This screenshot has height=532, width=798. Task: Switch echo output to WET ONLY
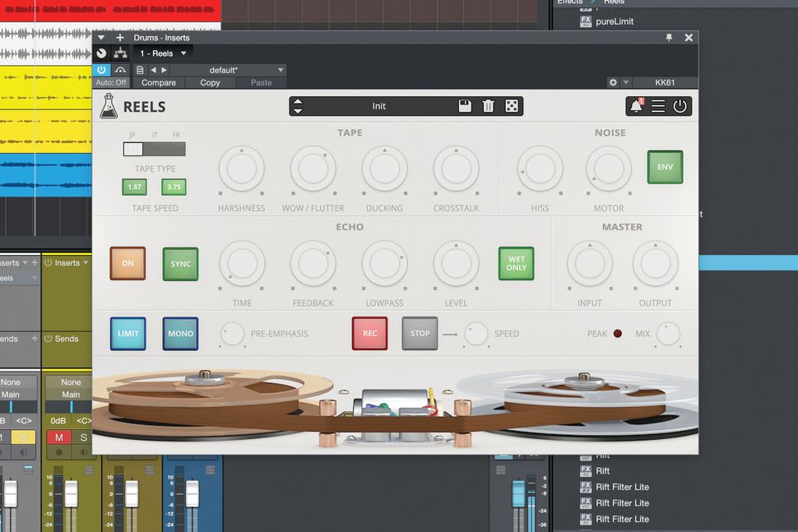[516, 263]
